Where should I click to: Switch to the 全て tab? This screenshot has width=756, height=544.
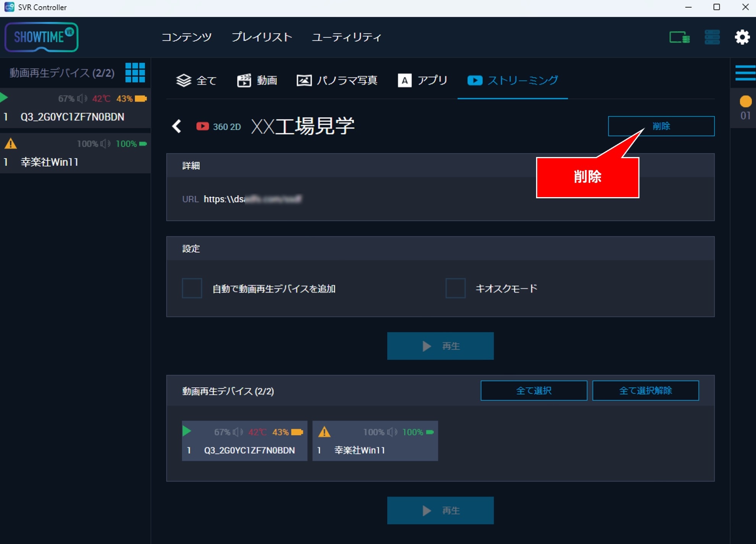point(196,80)
